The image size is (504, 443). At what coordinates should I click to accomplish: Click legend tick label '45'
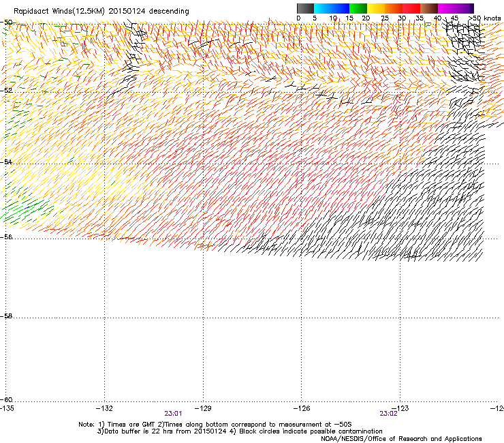(x=454, y=18)
